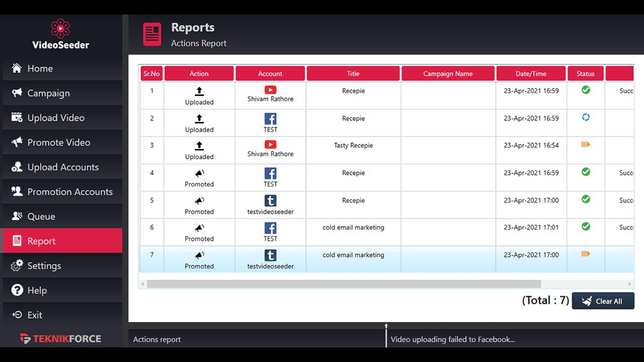Click the promoted megaphone icon in row 4
The height and width of the screenshot is (362, 644).
[x=199, y=173]
